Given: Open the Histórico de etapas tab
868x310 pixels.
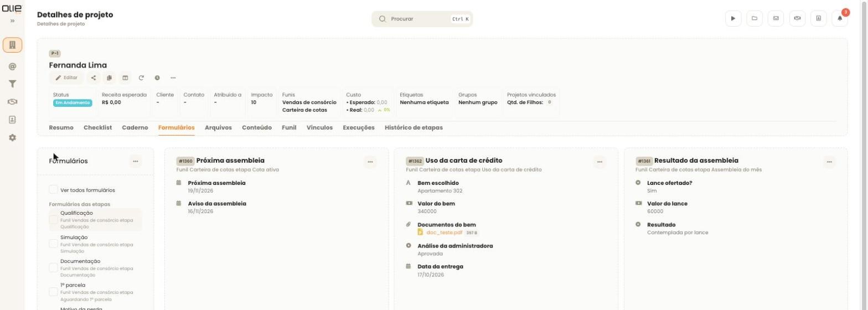Looking at the screenshot, I should [414, 128].
